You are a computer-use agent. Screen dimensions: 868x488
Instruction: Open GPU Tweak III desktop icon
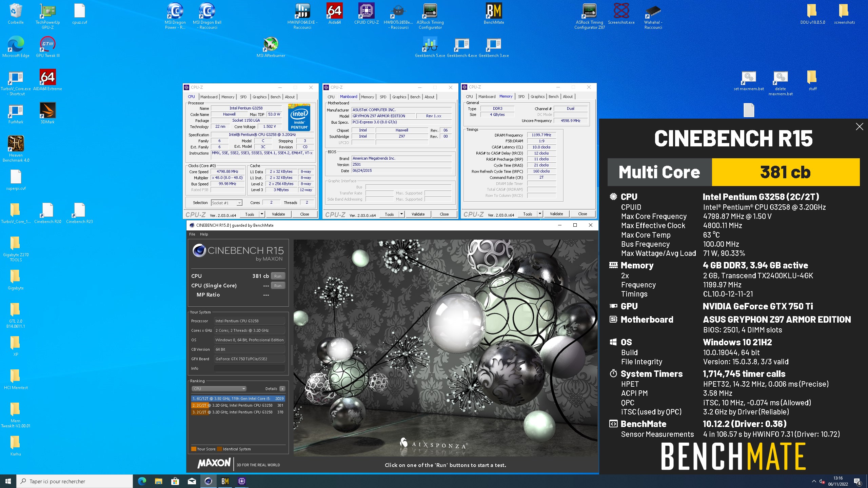click(47, 47)
